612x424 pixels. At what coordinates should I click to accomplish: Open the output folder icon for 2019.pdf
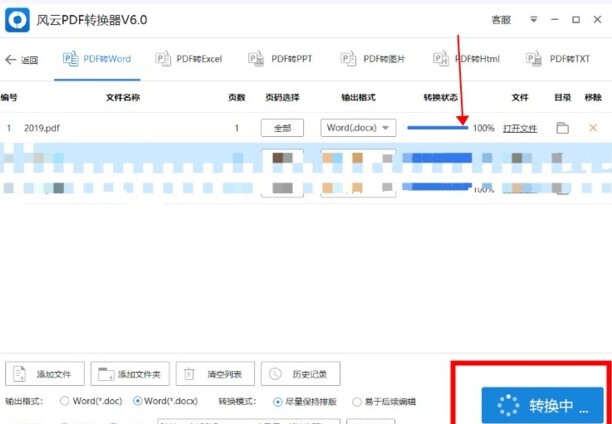(562, 128)
